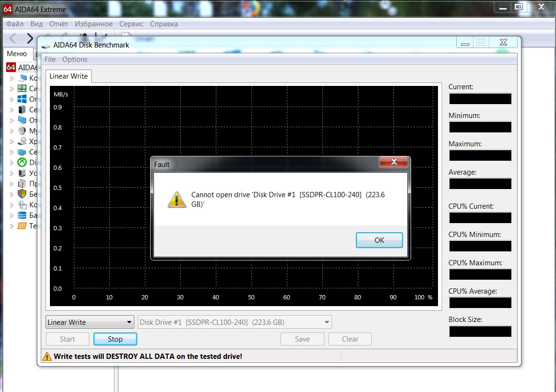
Task: Open the Disk Drive #1 SSDPR-CL100-240 dropdown
Action: pos(235,322)
